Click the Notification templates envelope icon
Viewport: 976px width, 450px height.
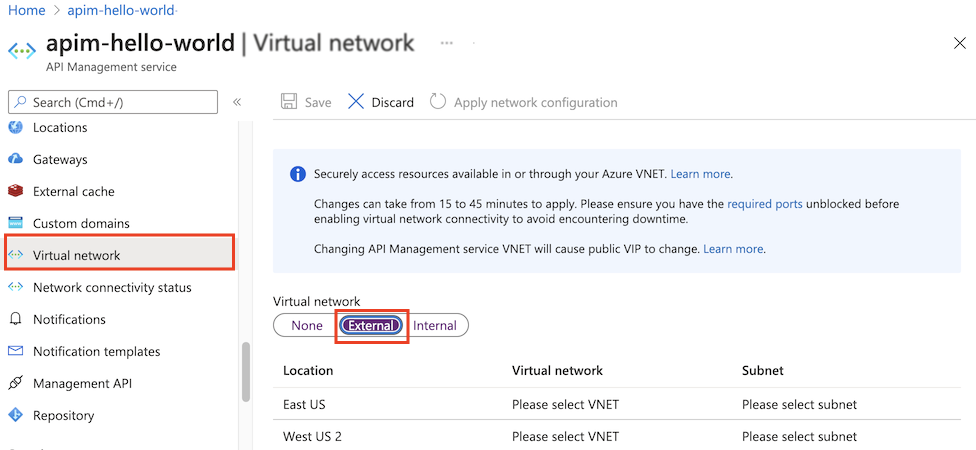pyautogui.click(x=15, y=352)
